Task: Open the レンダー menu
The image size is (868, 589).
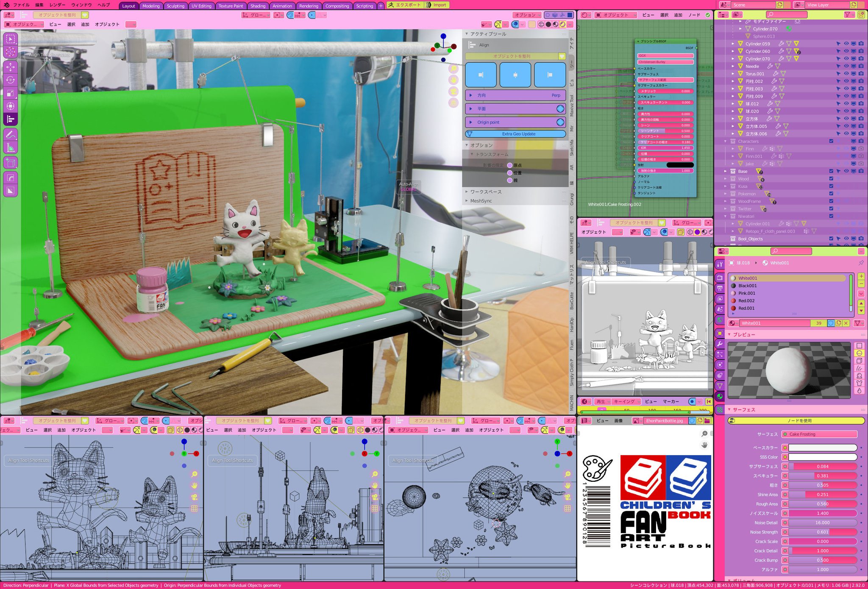Action: click(57, 5)
